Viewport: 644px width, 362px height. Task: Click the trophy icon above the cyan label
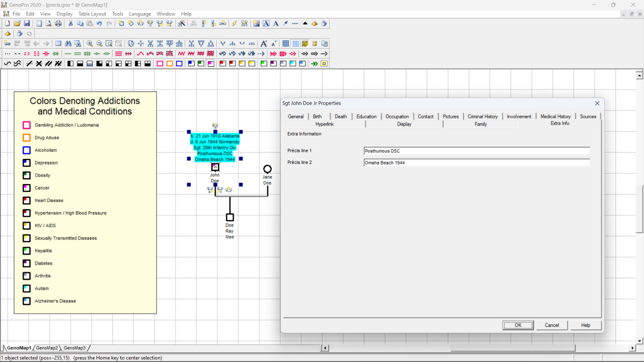pos(215,126)
